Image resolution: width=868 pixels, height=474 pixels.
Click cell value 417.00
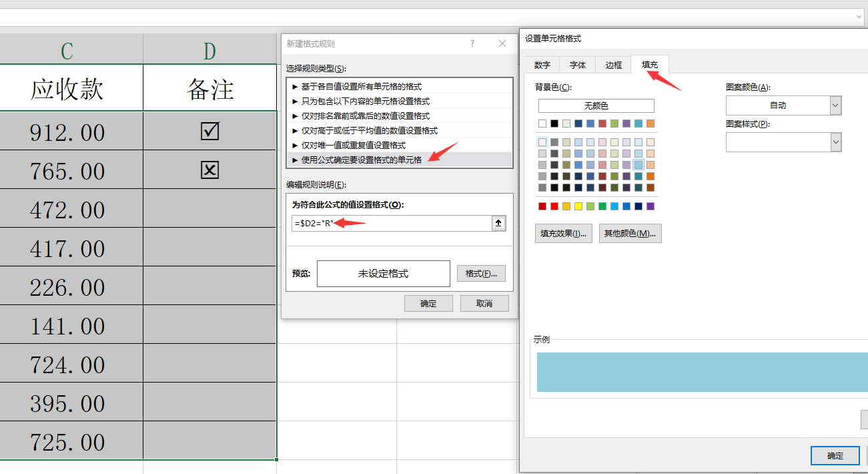(67, 248)
